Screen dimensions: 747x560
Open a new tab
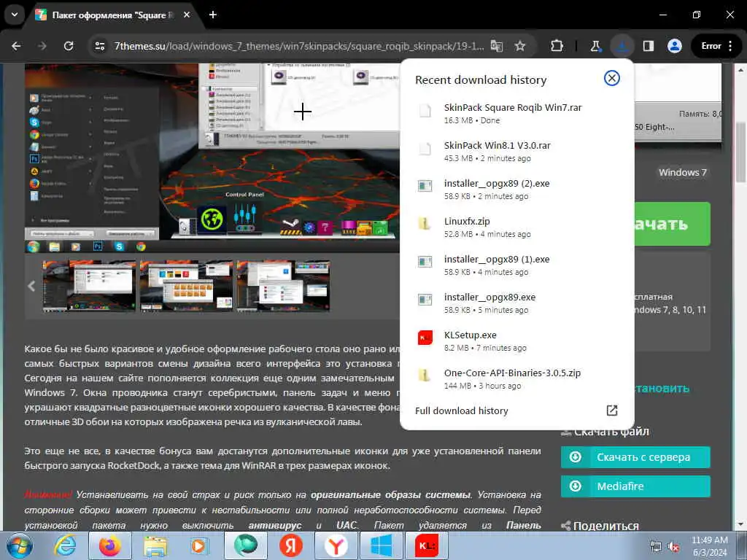coord(213,15)
